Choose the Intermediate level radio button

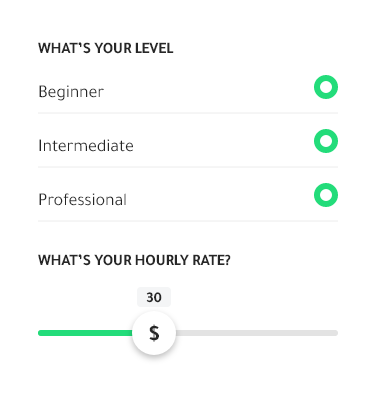[x=326, y=141]
